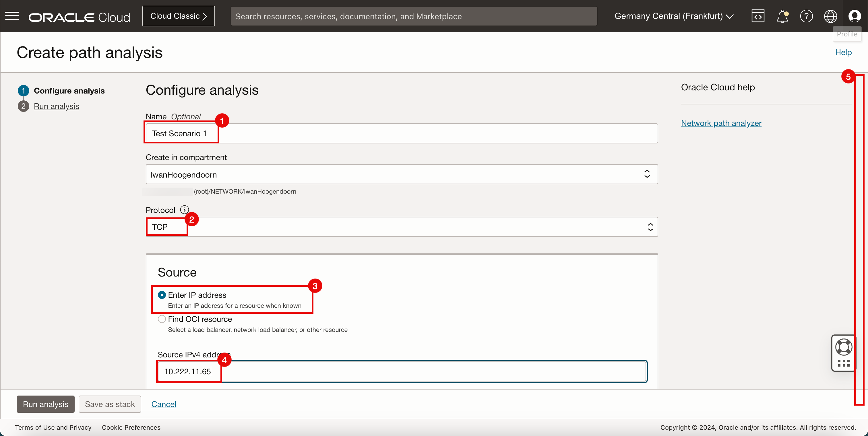Open the language globe icon
The width and height of the screenshot is (868, 436).
coord(830,16)
